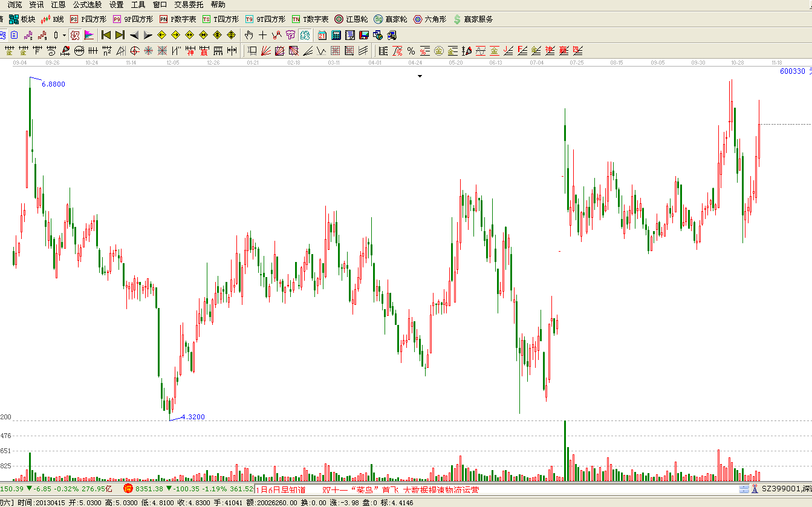Click the 六角形 toolbar button
The image size is (812, 507).
coord(429,19)
